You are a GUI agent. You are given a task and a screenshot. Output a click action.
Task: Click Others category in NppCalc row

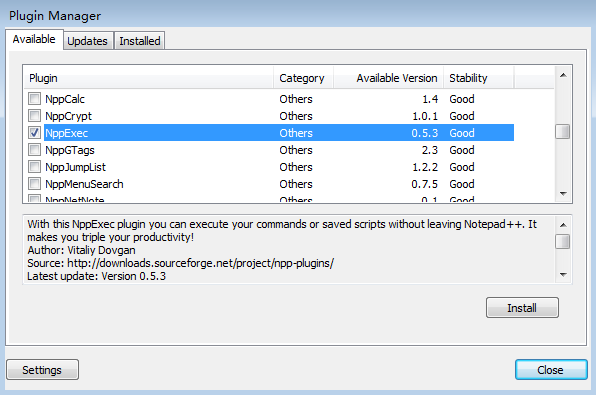pos(296,99)
